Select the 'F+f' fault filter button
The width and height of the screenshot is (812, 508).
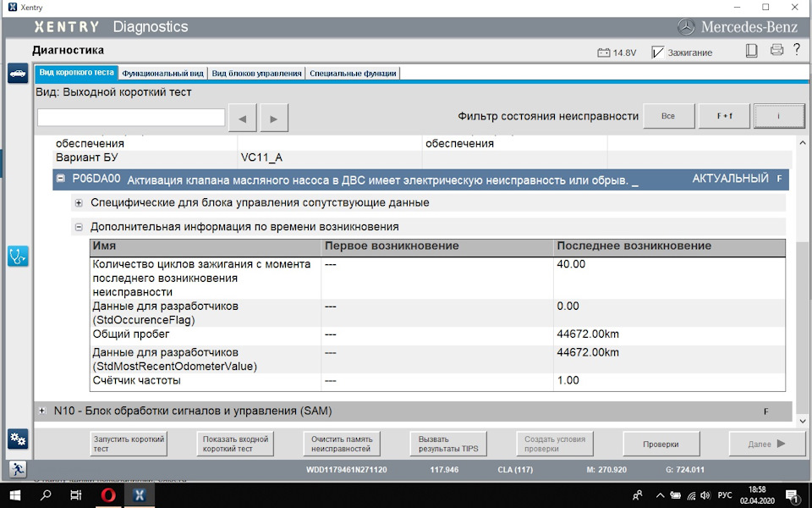[724, 116]
